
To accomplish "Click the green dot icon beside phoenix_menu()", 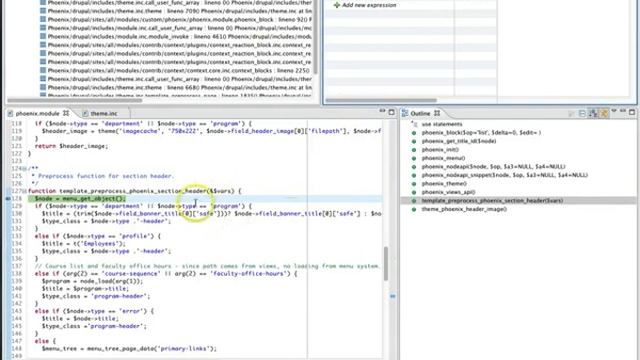I will (x=414, y=158).
